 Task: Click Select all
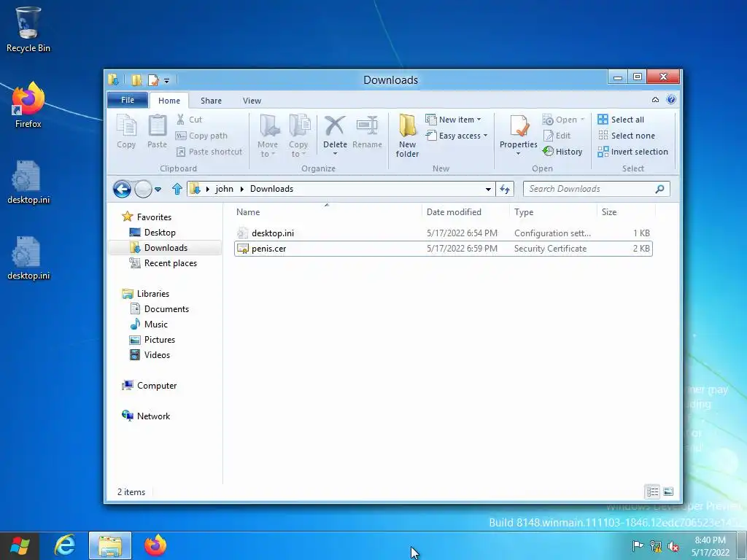click(x=621, y=120)
